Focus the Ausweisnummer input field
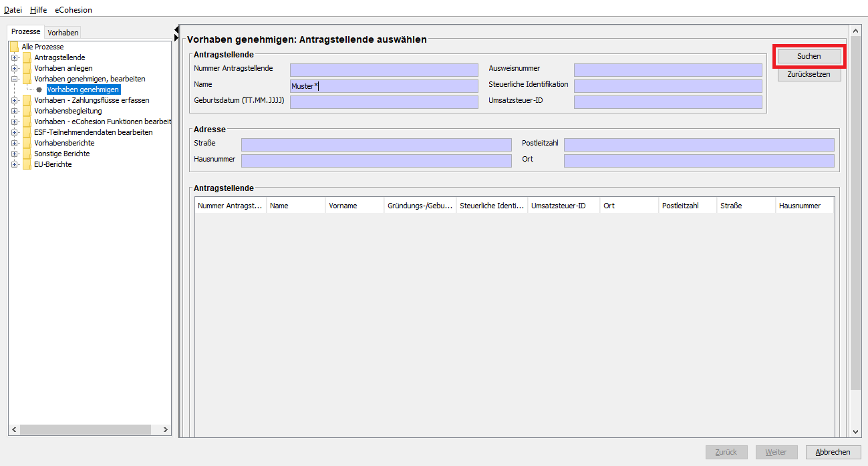The image size is (868, 466). click(x=668, y=70)
